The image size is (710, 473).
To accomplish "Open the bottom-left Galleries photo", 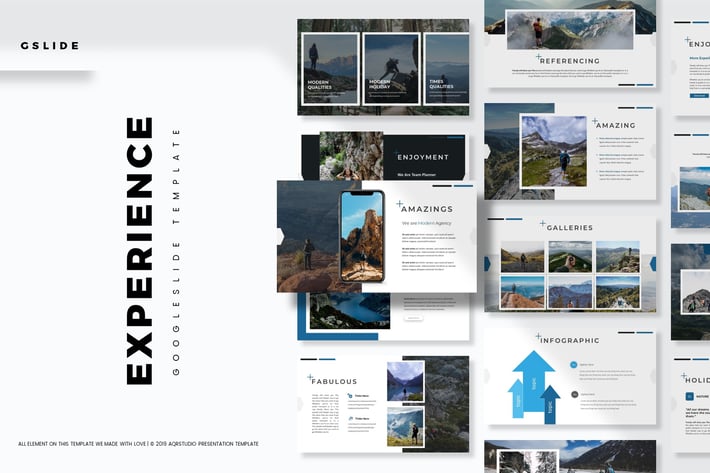I will tap(522, 292).
